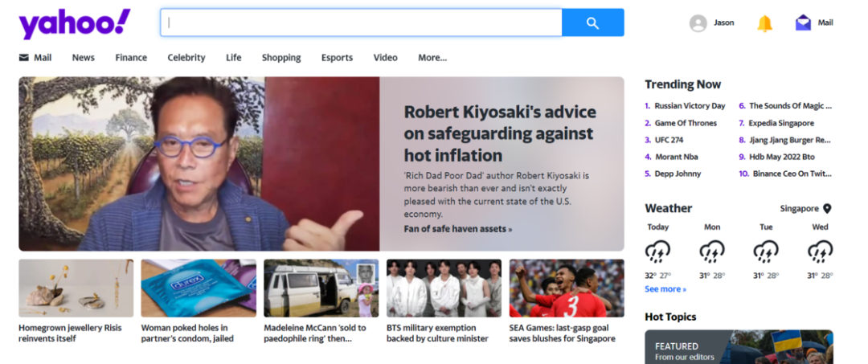Viewport: 868px width, 364px height.
Task: Open the Featured Hot Topics card
Action: point(739,347)
